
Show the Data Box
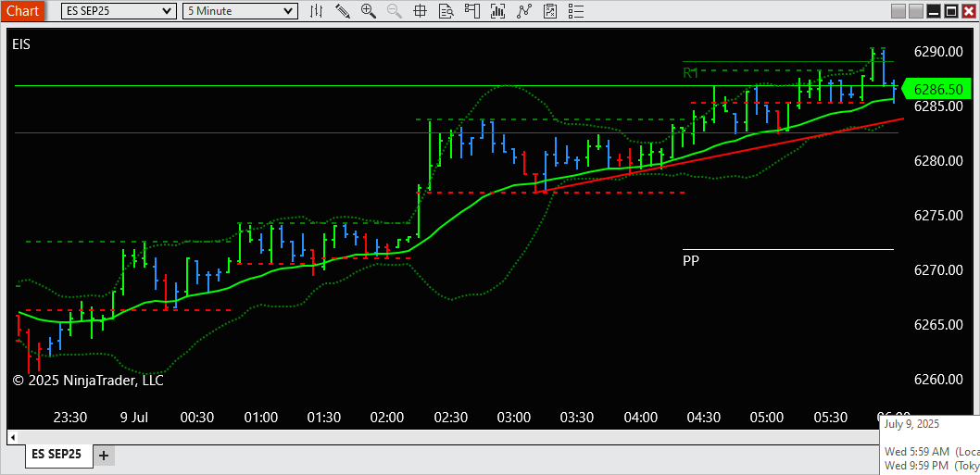446,10
